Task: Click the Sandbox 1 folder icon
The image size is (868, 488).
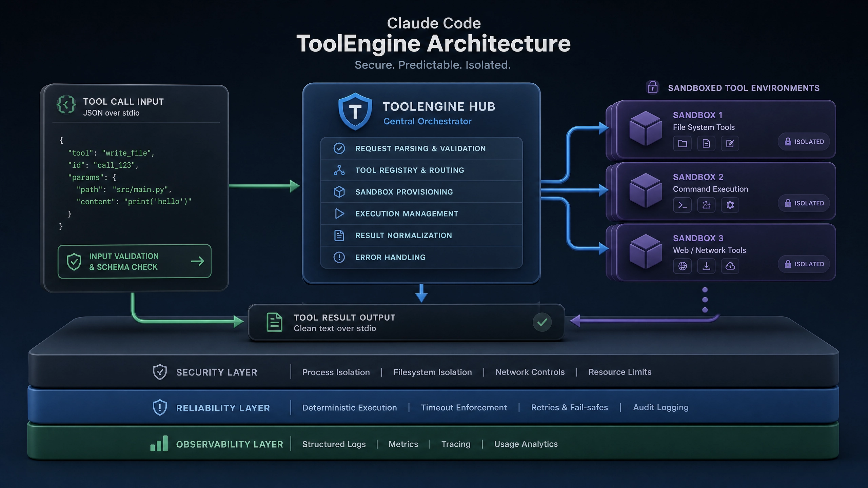Action: point(683,143)
